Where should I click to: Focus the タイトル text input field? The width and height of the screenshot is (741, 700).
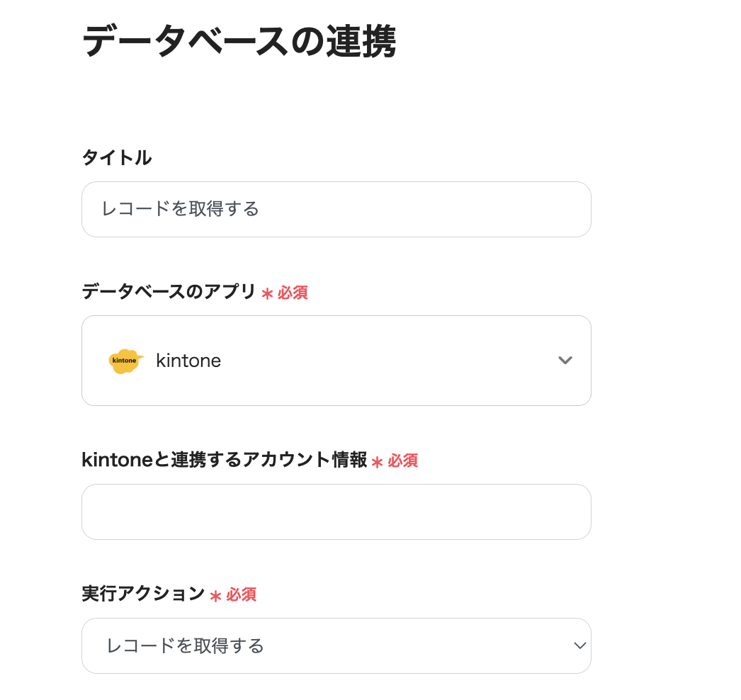pyautogui.click(x=336, y=209)
